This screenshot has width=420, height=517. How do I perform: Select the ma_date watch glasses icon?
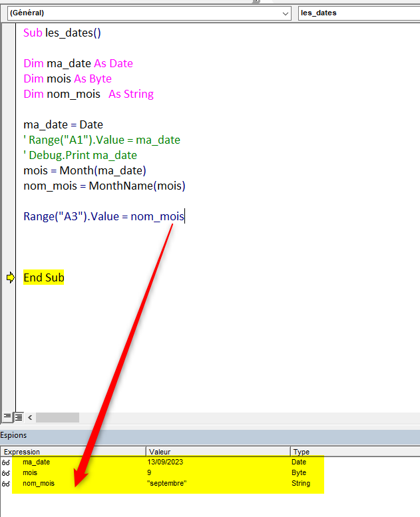coord(6,462)
